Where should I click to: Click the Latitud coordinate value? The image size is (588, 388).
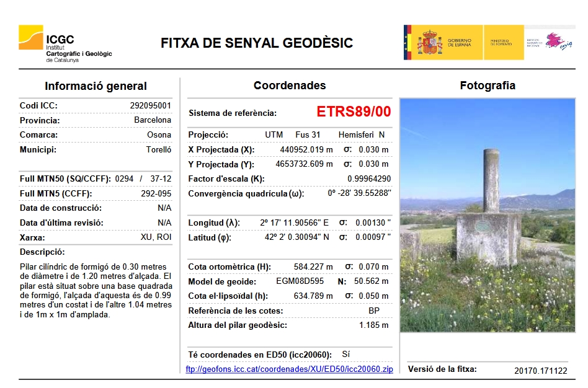[x=296, y=237]
